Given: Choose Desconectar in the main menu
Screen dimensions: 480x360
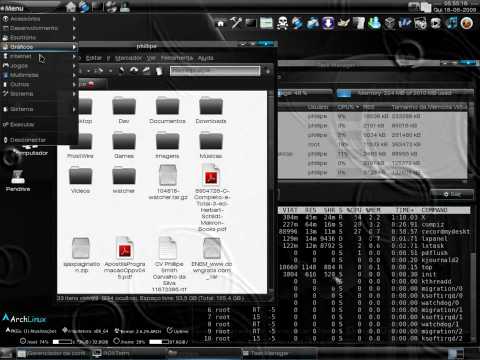Looking at the screenshot, I should [38, 140].
